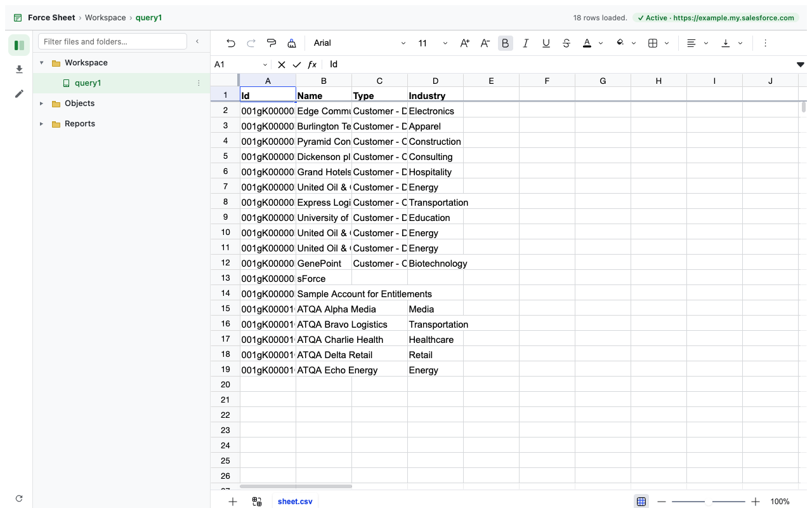Collapse the Workspace folder
The height and width of the screenshot is (508, 812).
click(42, 63)
